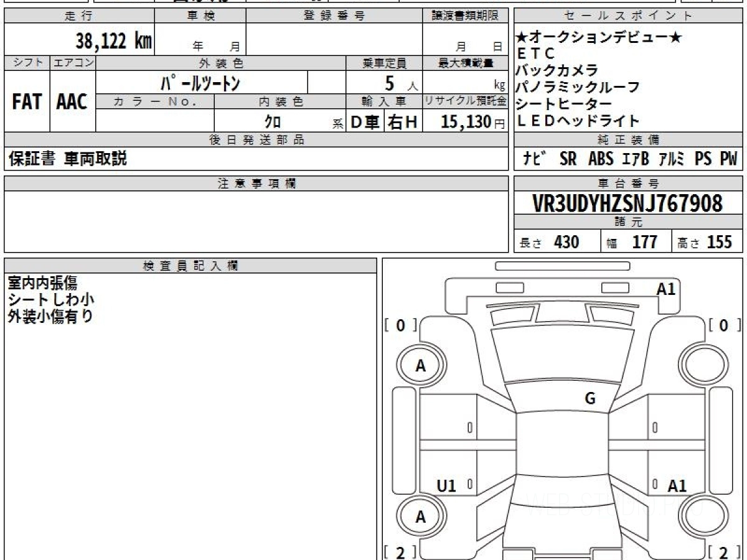The image size is (747, 560).
Task: Click the アルミ equipment entry
Action: click(671, 159)
